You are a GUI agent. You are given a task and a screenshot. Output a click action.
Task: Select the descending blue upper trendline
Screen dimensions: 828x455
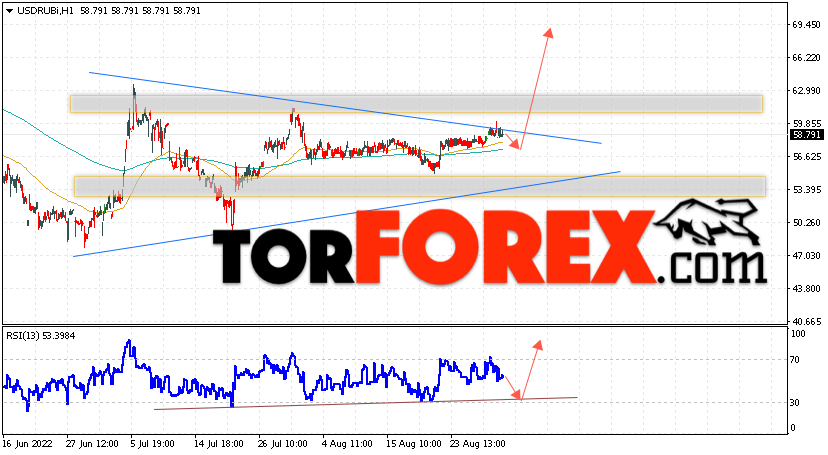click(x=343, y=107)
